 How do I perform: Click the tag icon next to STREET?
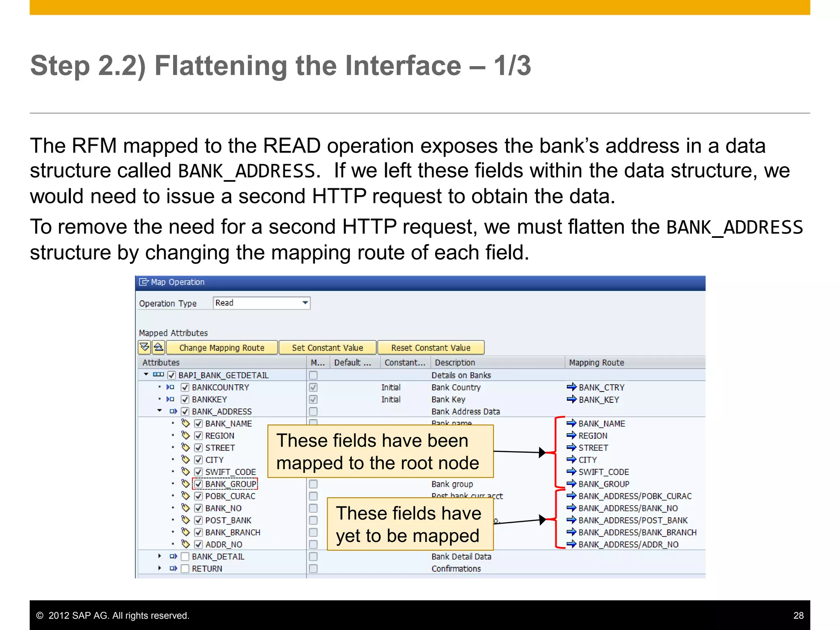point(186,447)
